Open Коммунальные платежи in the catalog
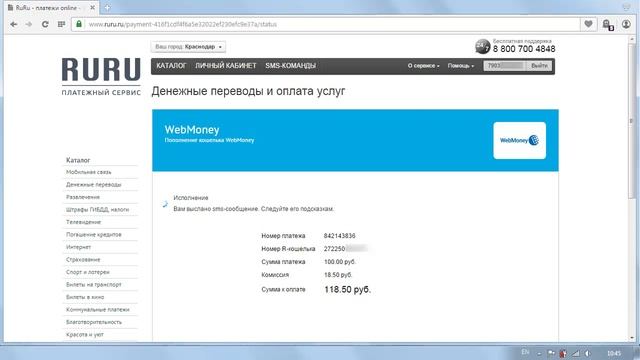 pos(98,310)
